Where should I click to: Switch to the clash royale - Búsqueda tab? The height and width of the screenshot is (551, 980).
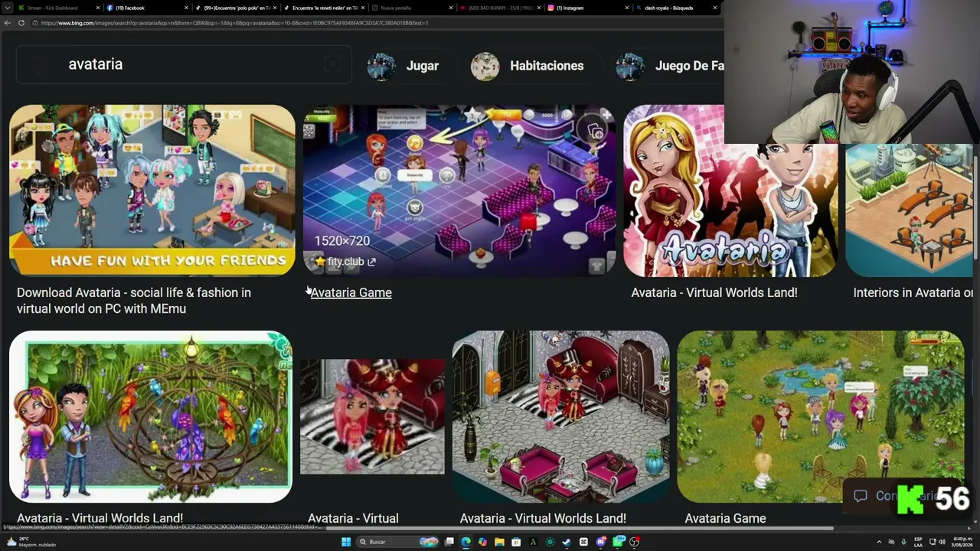[677, 8]
